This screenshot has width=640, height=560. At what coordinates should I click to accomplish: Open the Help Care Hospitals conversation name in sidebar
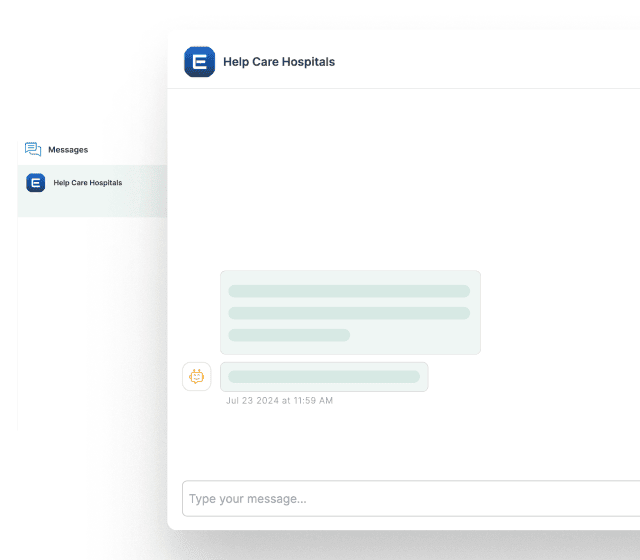coord(88,183)
